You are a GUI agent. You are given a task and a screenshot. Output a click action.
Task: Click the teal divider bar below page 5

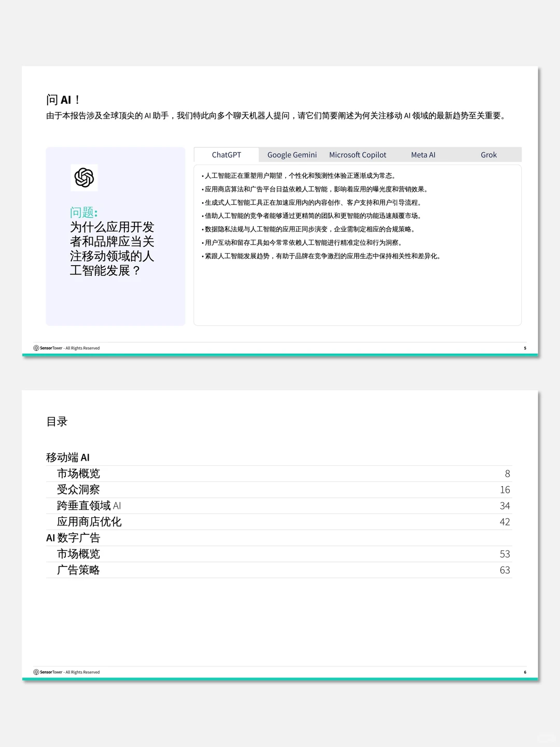pyautogui.click(x=280, y=356)
